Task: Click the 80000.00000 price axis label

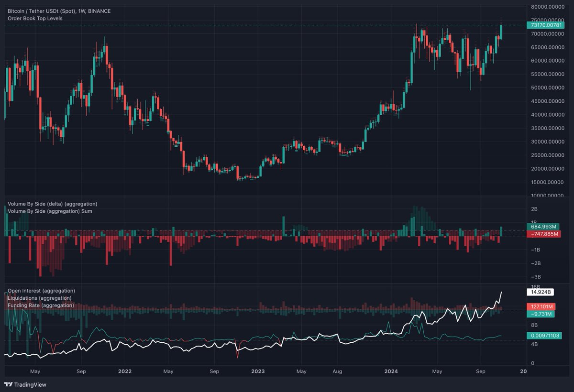Action: click(548, 7)
